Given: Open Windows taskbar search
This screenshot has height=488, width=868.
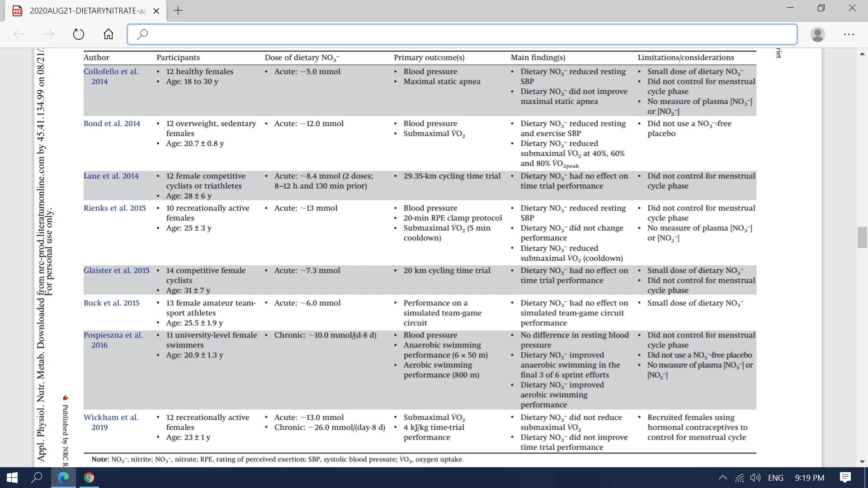Looking at the screenshot, I should click(37, 478).
